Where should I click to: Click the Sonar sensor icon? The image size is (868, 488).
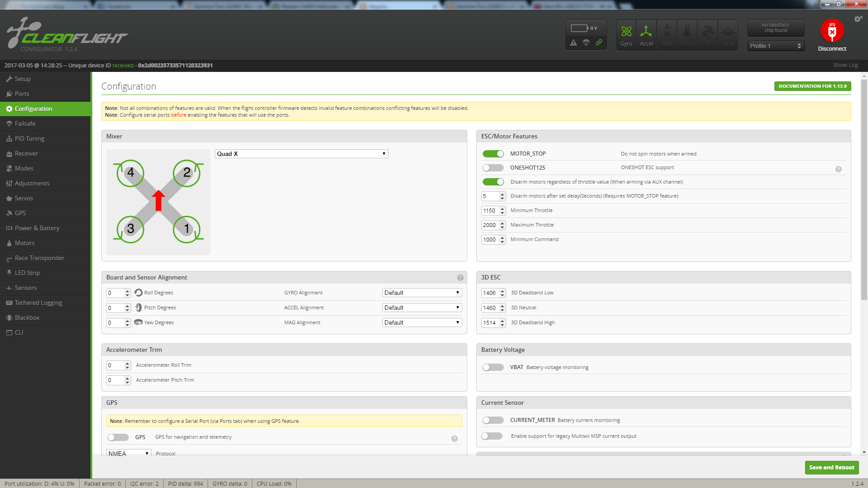coord(728,35)
